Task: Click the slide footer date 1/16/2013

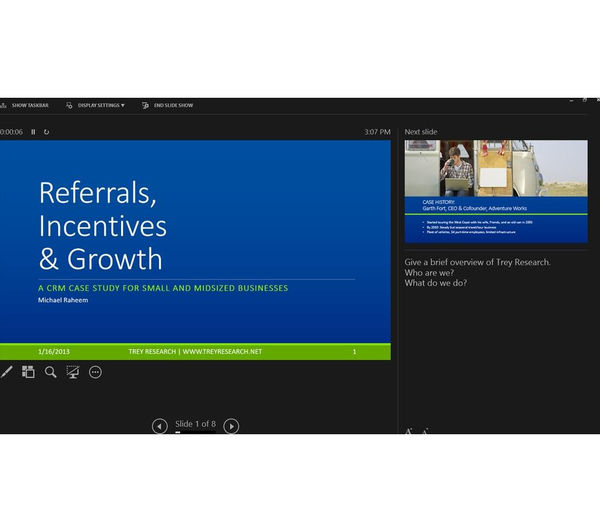Action: tap(54, 351)
